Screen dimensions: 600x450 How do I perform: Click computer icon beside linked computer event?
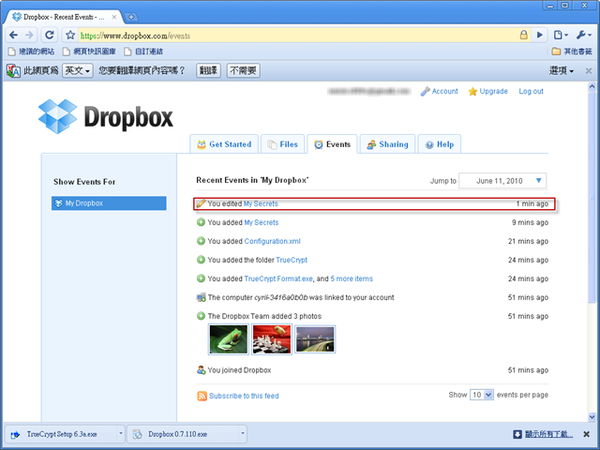pos(201,297)
